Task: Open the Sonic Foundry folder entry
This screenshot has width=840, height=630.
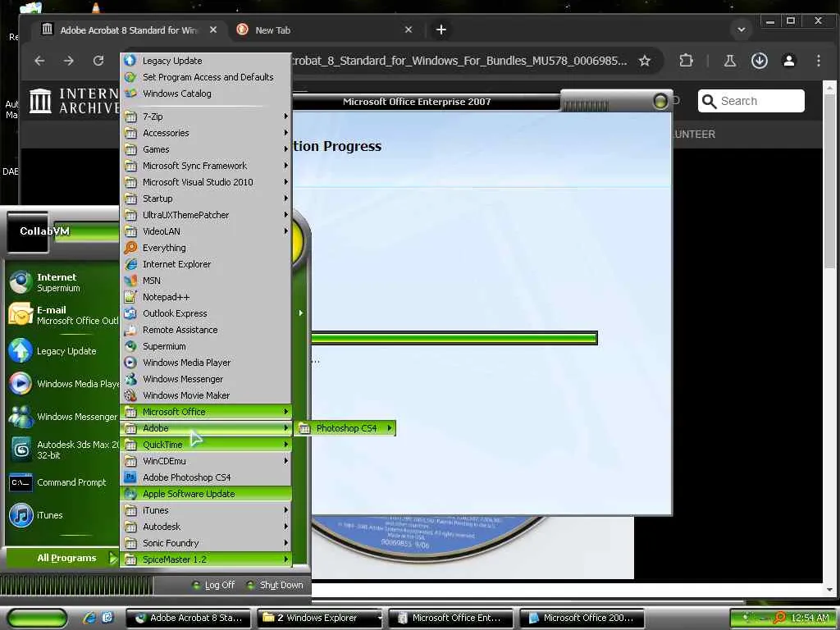Action: coord(206,543)
